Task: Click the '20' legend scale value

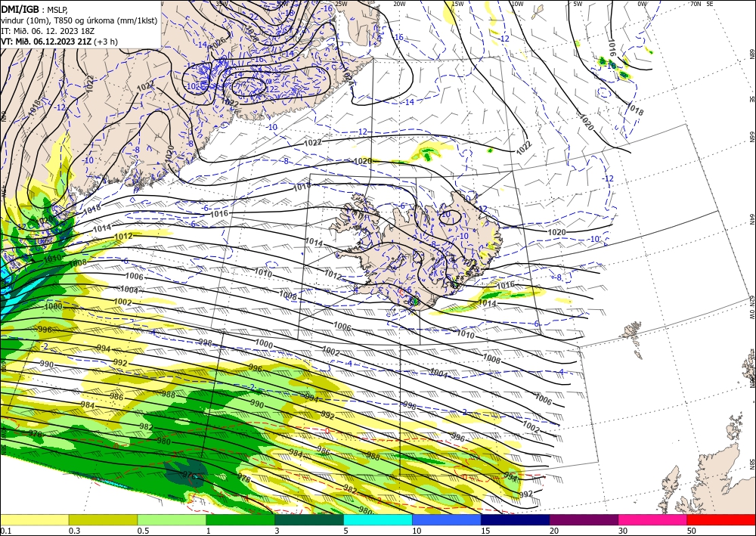Action: 554,531
